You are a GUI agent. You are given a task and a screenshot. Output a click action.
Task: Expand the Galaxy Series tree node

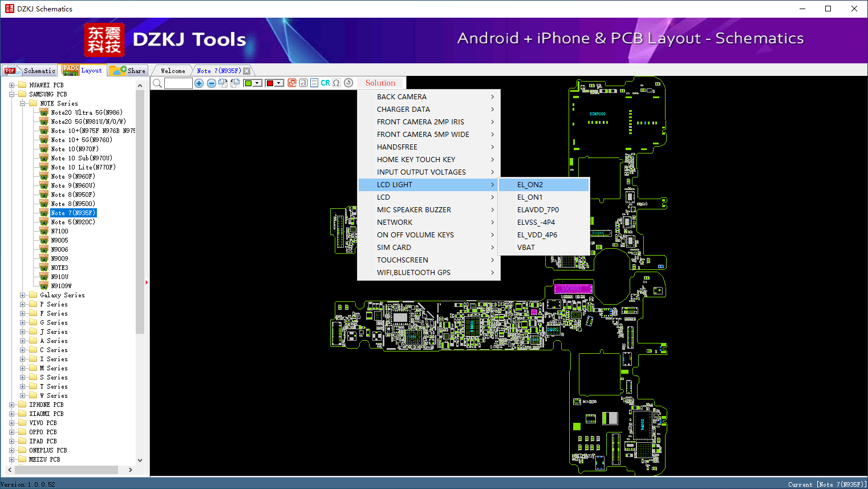tap(22, 295)
